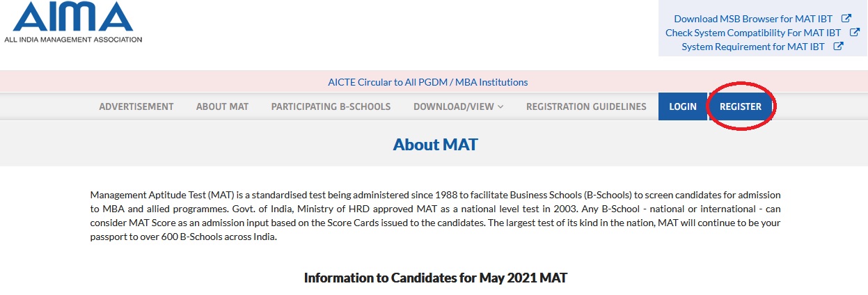Screen dimensions: 868x295
Task: Open Participating B-Schools page
Action: click(x=331, y=106)
